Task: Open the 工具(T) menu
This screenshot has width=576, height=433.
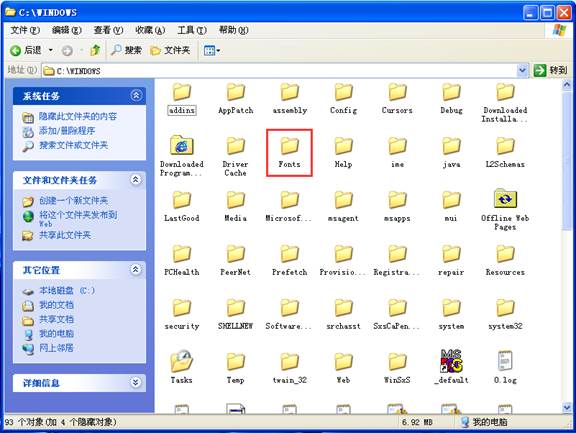Action: pos(192,30)
